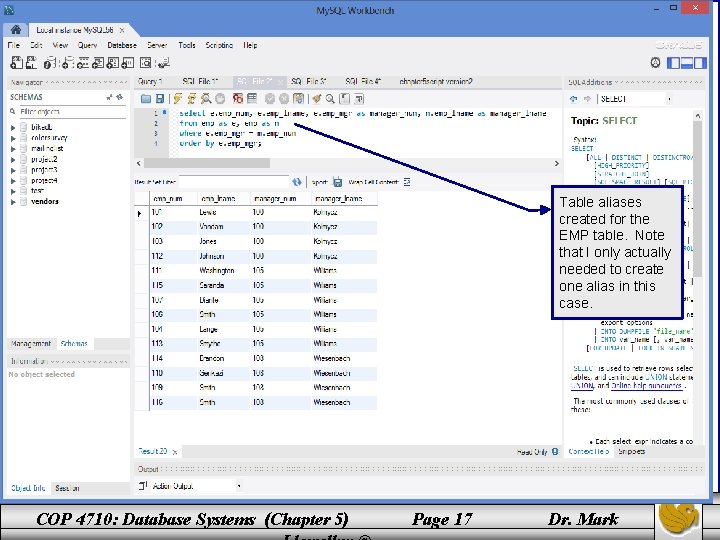Click editor scrollbar right arrow

(x=557, y=163)
